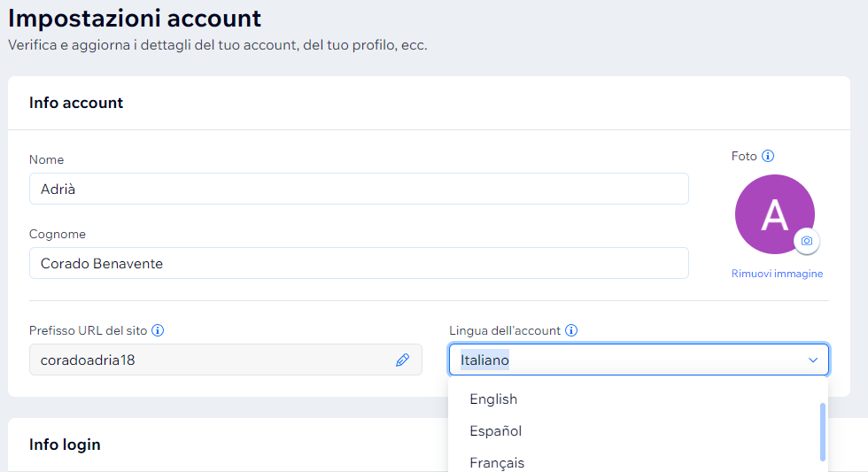Collapse the language dropdown using its chevron
This screenshot has height=472, width=868.
[812, 360]
